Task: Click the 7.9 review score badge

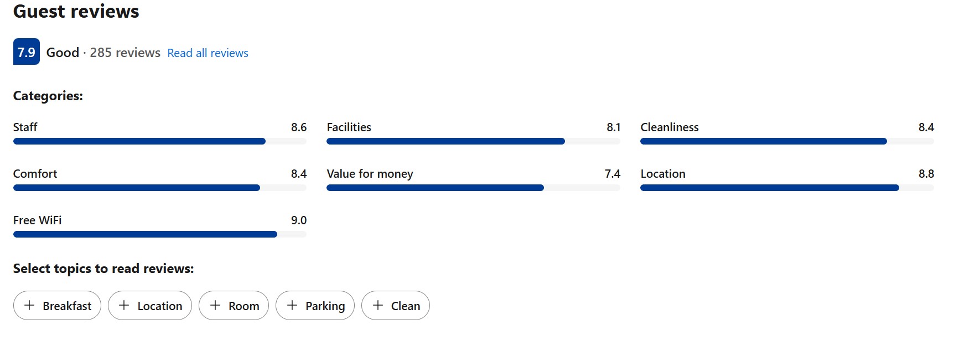Action: [x=27, y=52]
